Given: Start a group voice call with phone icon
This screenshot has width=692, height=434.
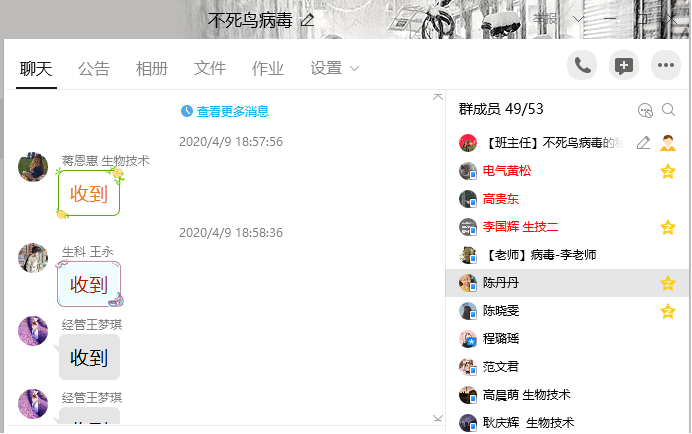Looking at the screenshot, I should coord(582,66).
